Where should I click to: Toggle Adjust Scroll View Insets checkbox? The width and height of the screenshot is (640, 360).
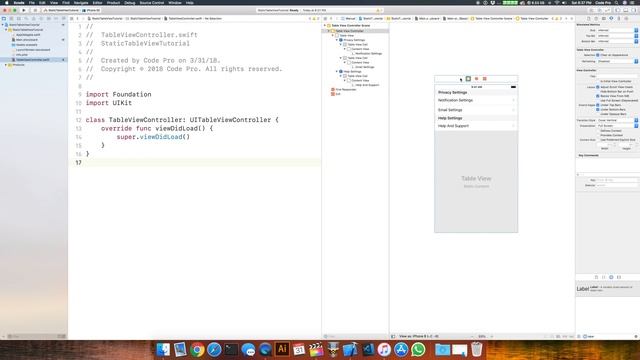(598, 87)
